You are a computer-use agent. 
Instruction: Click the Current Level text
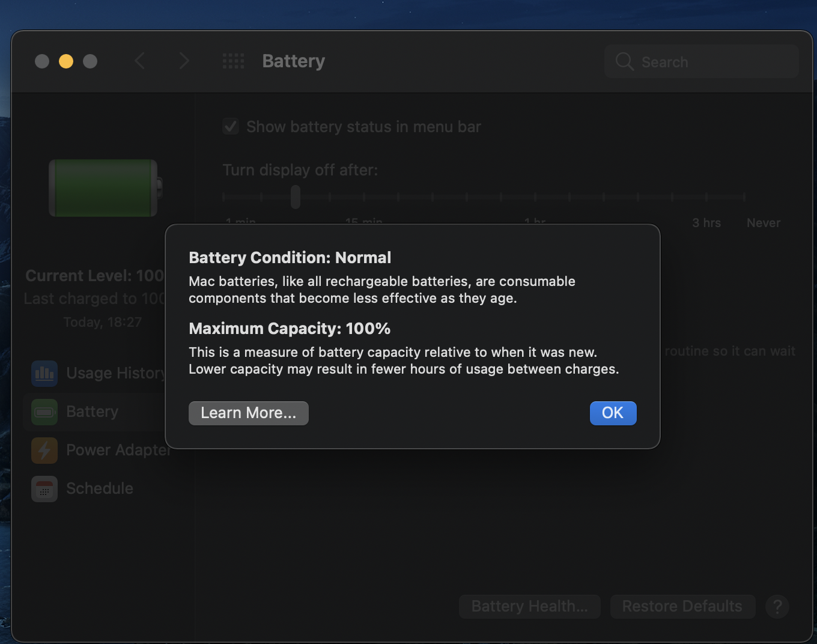click(94, 276)
